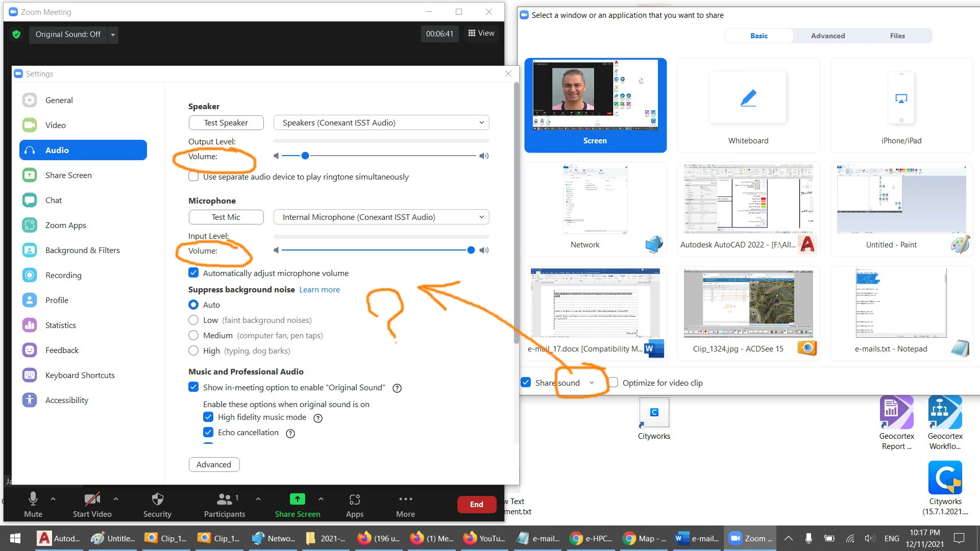Open the Learn more link
Screen dimensions: 980x551
pyautogui.click(x=319, y=289)
